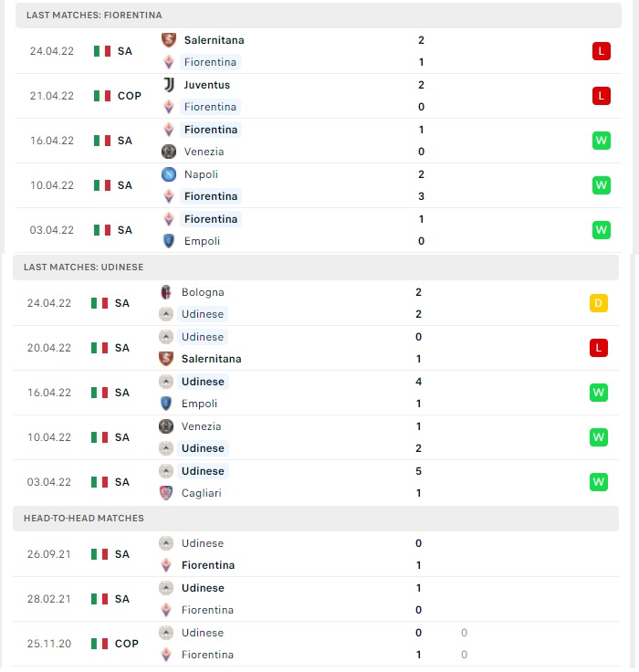
Task: Click the Cagliari club crest icon
Action: point(166,493)
